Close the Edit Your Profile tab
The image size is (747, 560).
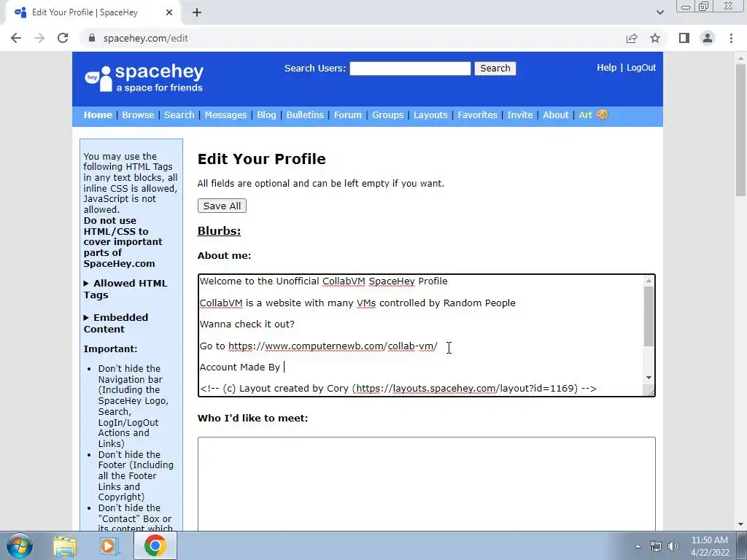tap(169, 13)
